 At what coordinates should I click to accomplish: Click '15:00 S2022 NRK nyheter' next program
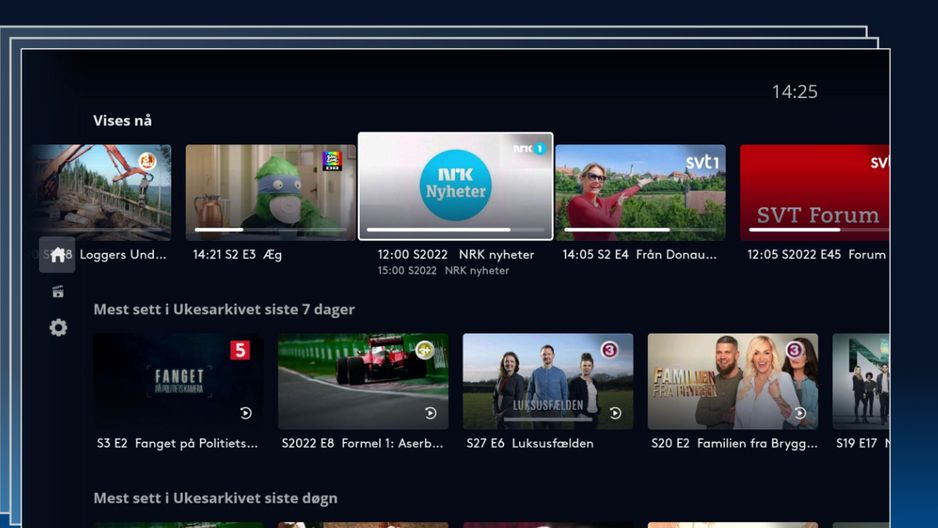443,271
